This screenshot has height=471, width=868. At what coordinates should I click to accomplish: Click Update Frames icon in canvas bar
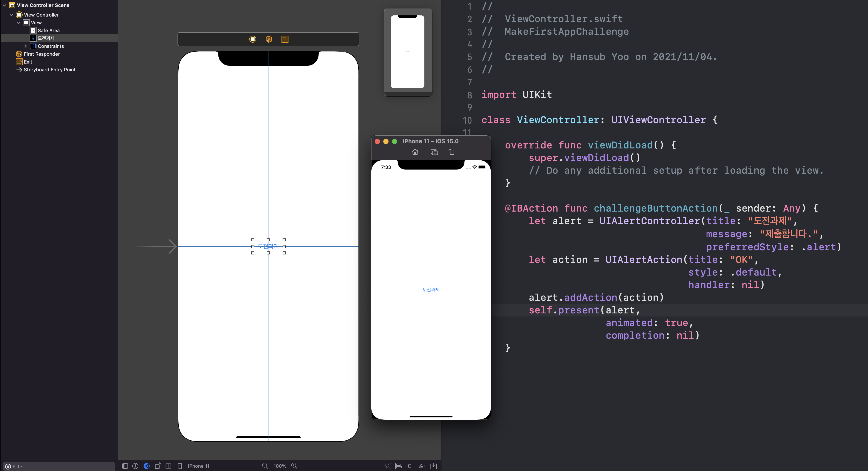point(387,466)
